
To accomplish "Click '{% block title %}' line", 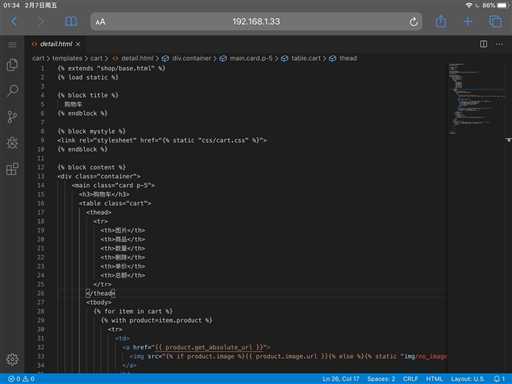I will pos(88,95).
